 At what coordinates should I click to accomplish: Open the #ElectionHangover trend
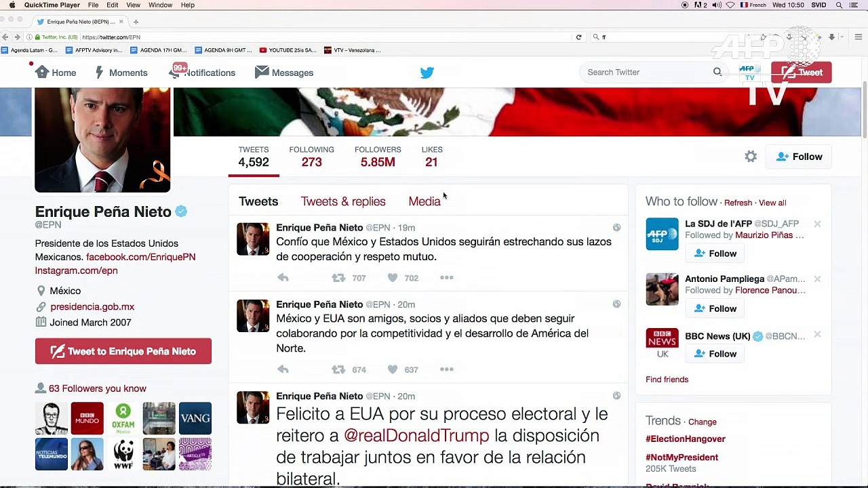(686, 439)
